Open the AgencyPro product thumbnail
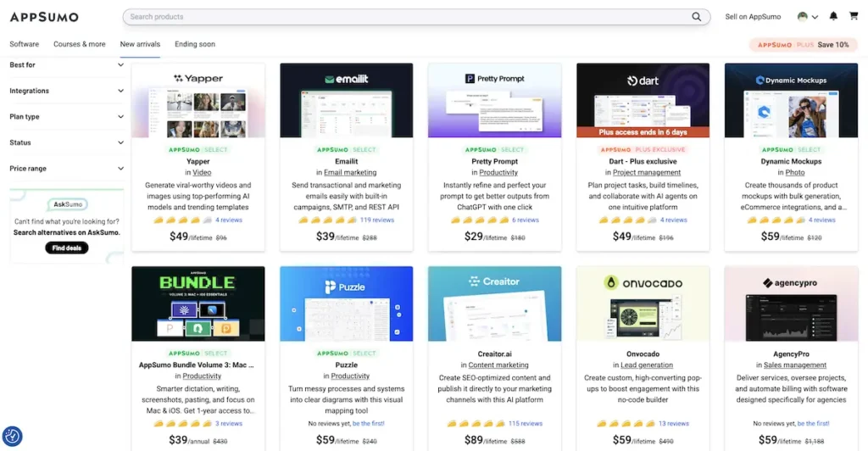Screen dimensions: 868x451 pos(791,303)
